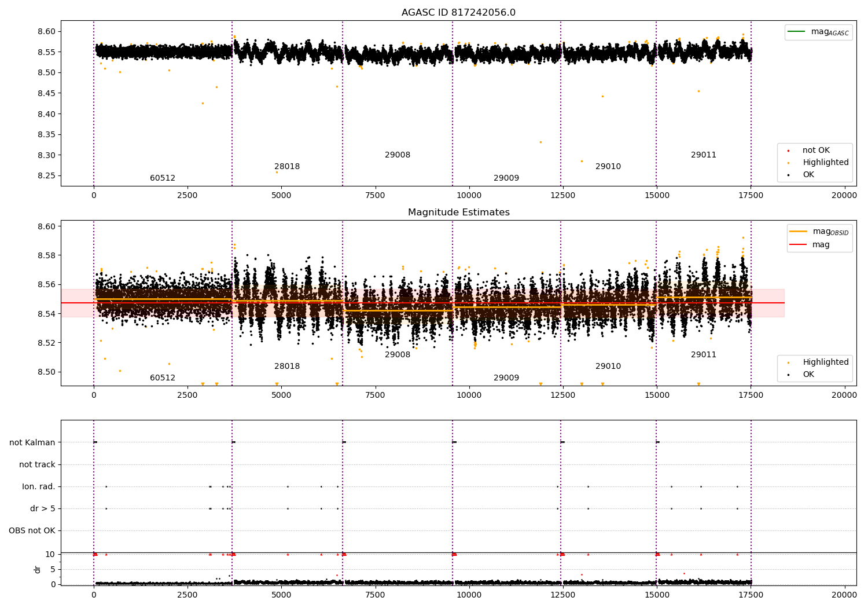The image size is (868, 608).
Task: Select the 'OBS not OK' axis label
Action: 32,530
